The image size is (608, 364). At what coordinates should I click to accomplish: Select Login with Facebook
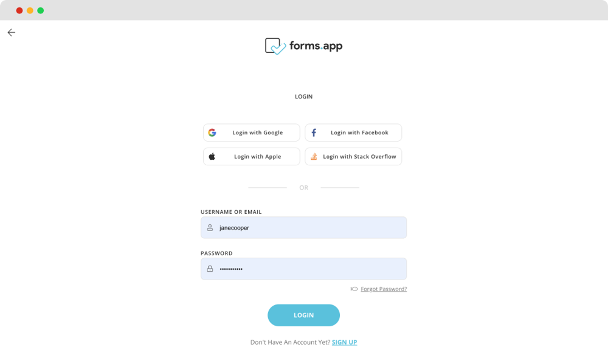pyautogui.click(x=353, y=132)
